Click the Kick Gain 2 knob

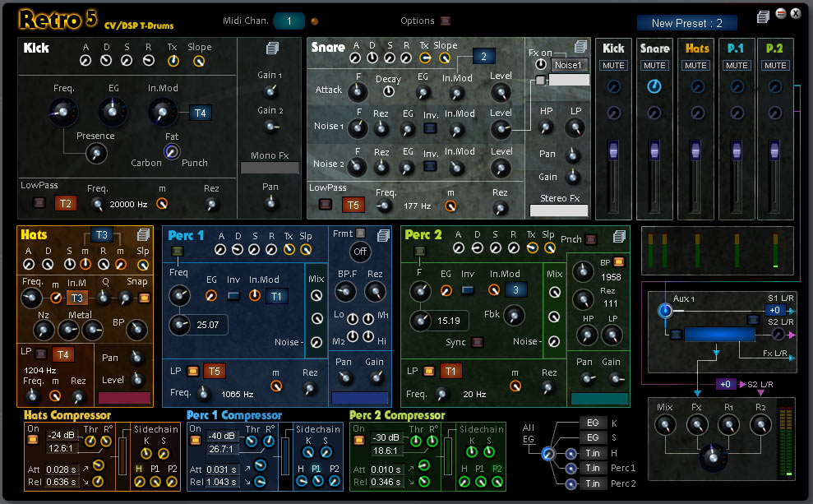(270, 126)
